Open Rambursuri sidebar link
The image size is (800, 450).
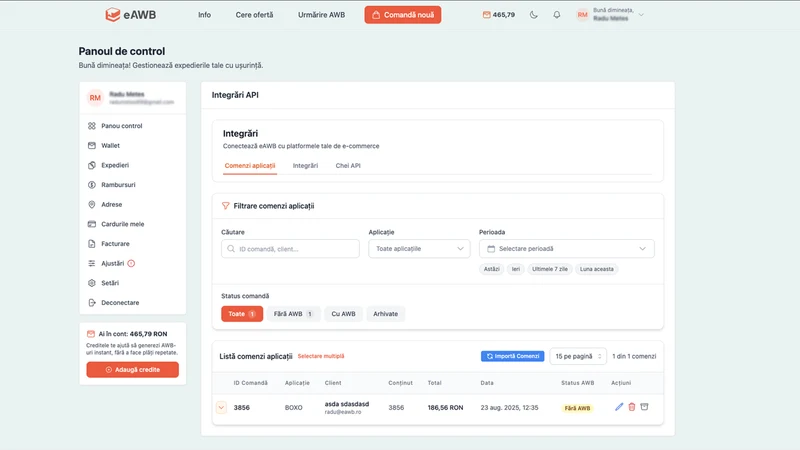(x=118, y=185)
